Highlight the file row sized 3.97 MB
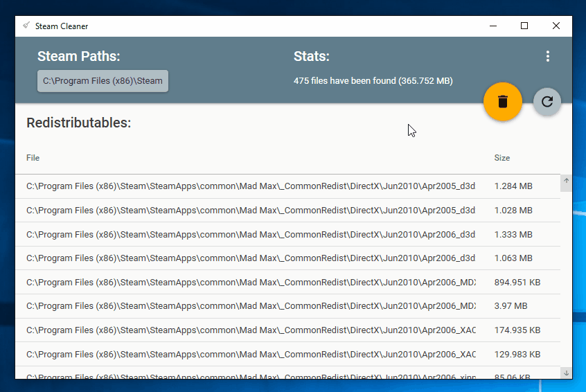Image resolution: width=586 pixels, height=392 pixels. point(251,306)
